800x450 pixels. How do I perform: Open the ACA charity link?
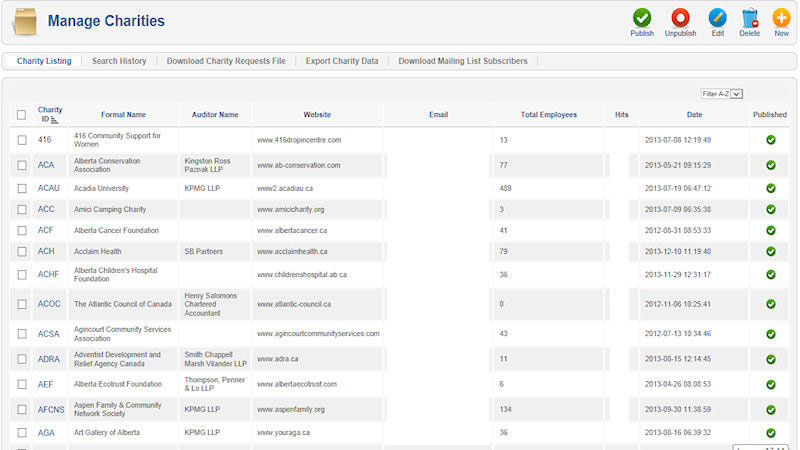click(45, 165)
